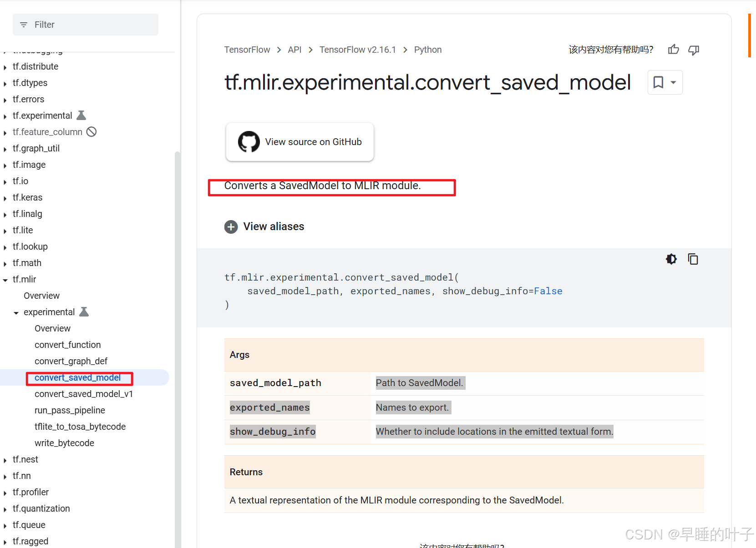The height and width of the screenshot is (548, 756).
Task: Copy the code sample
Action: tap(693, 259)
